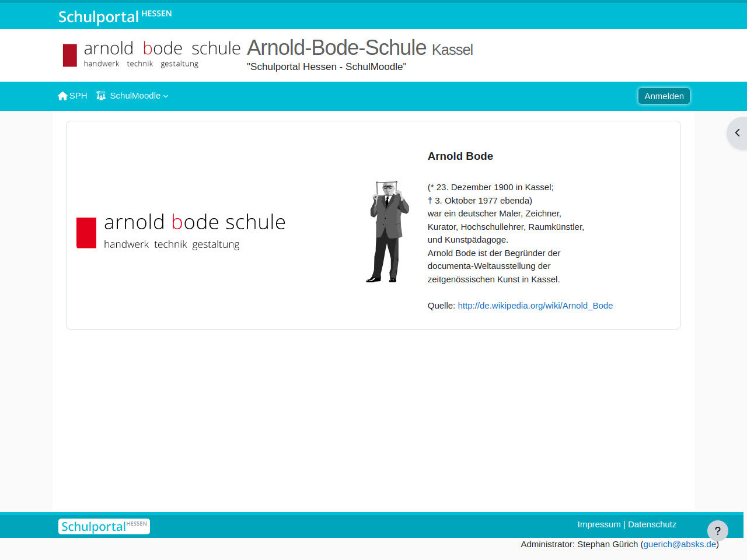Image resolution: width=747 pixels, height=560 pixels.
Task: Click the Schulportal Hessen logo in top bar
Action: pyautogui.click(x=114, y=16)
